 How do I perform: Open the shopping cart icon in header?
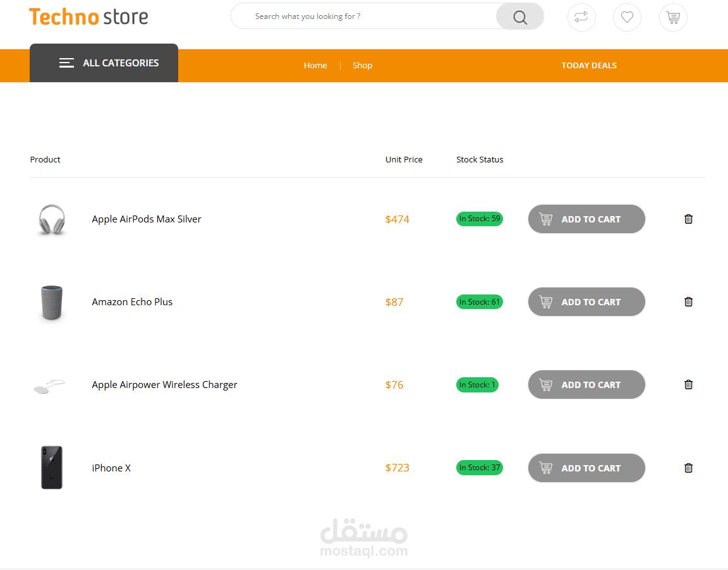673,17
